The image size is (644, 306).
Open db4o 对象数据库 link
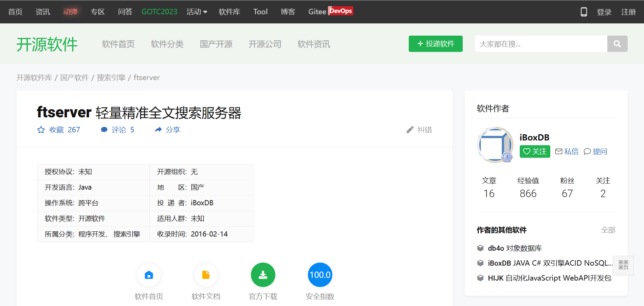click(x=515, y=248)
